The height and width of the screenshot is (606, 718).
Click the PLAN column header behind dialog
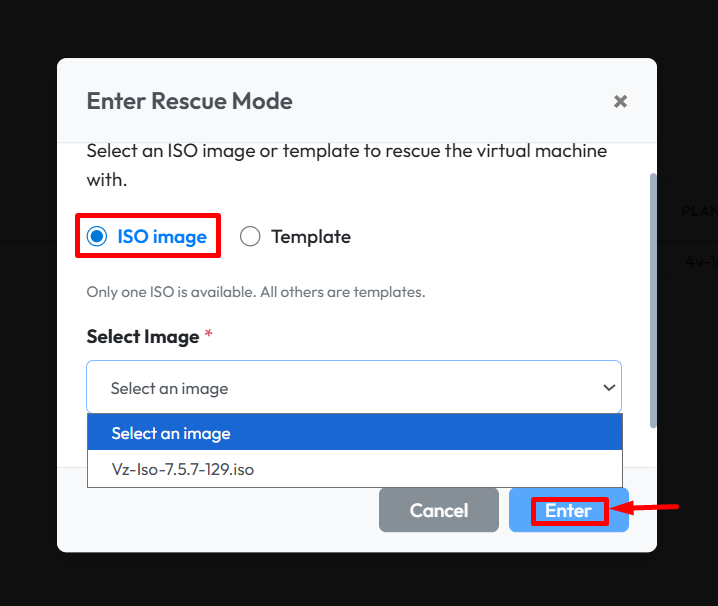(x=698, y=211)
